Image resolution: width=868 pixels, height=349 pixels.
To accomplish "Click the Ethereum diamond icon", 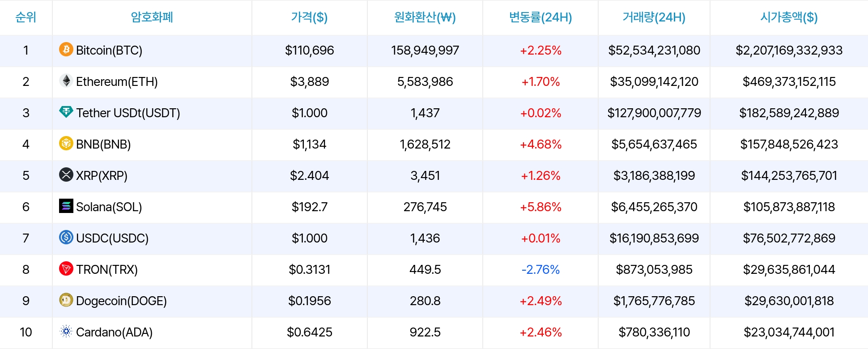I will (66, 81).
